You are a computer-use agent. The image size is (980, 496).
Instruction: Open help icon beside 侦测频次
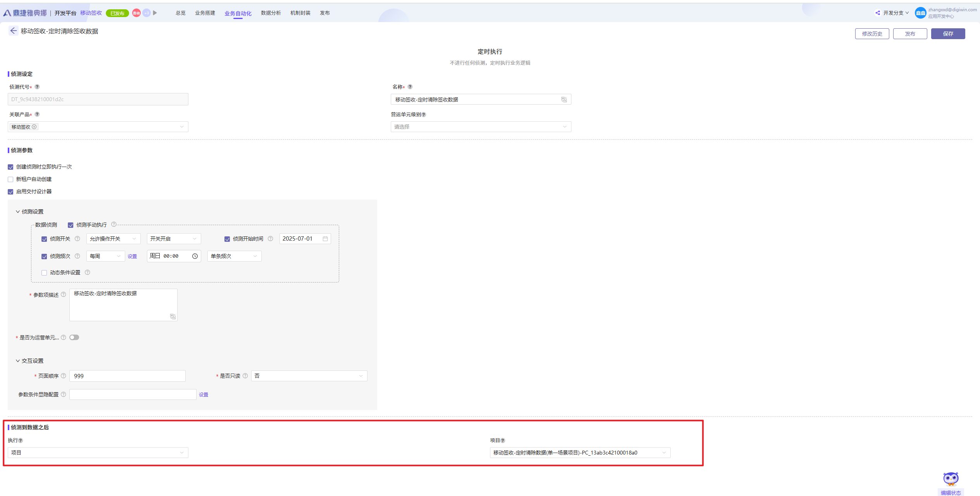coord(78,256)
